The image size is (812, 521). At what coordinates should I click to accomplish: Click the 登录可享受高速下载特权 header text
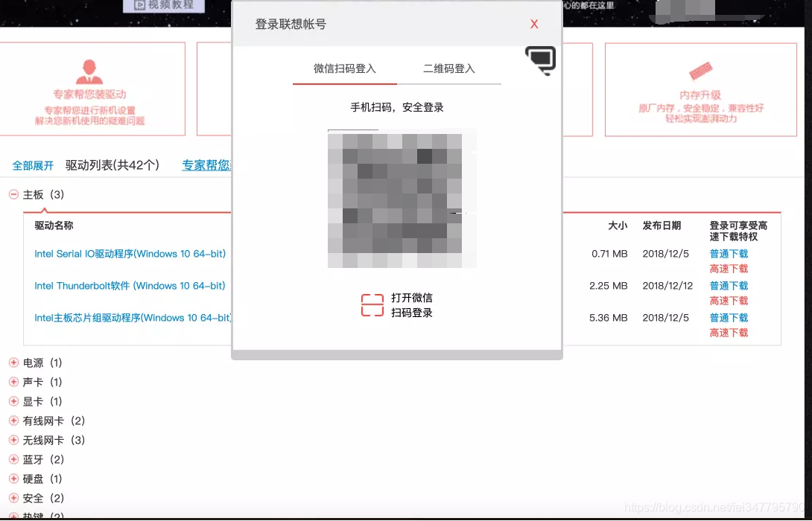click(738, 231)
